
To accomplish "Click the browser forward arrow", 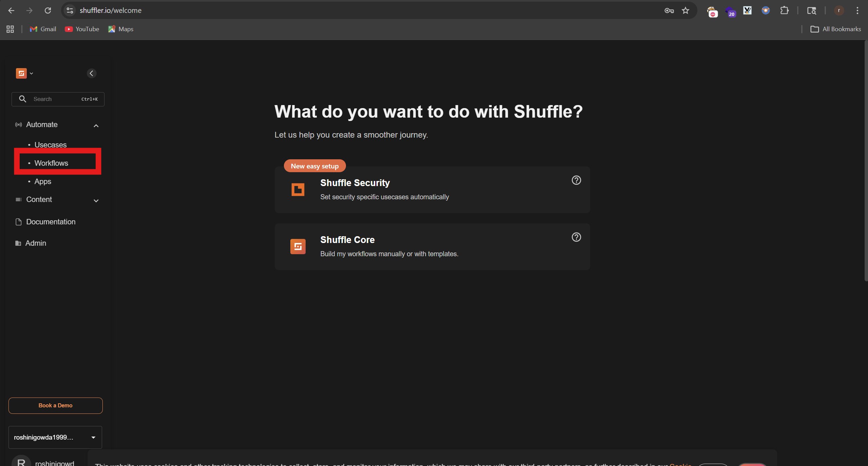I will 30,11.
